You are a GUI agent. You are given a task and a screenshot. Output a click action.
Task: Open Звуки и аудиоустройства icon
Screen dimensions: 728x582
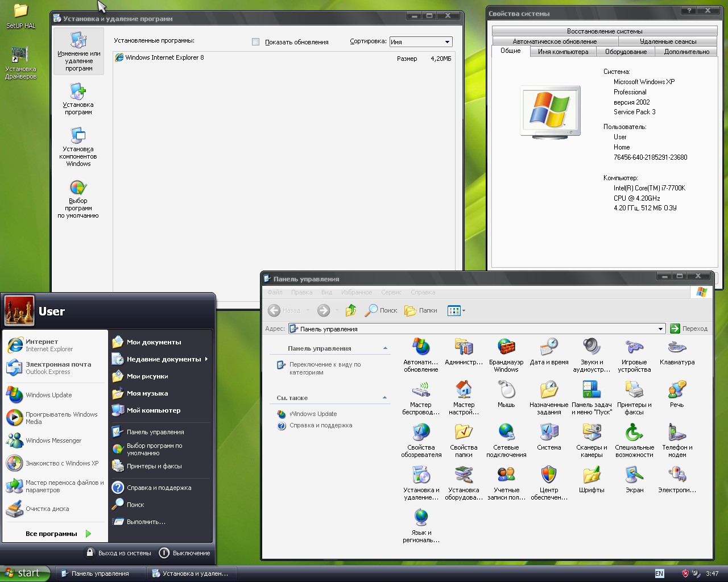pyautogui.click(x=591, y=355)
